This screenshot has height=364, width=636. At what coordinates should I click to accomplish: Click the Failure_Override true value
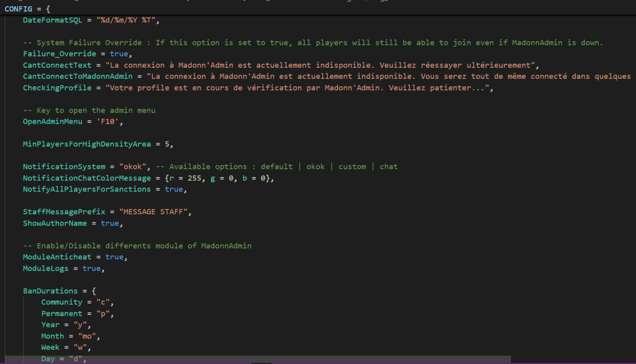point(109,54)
